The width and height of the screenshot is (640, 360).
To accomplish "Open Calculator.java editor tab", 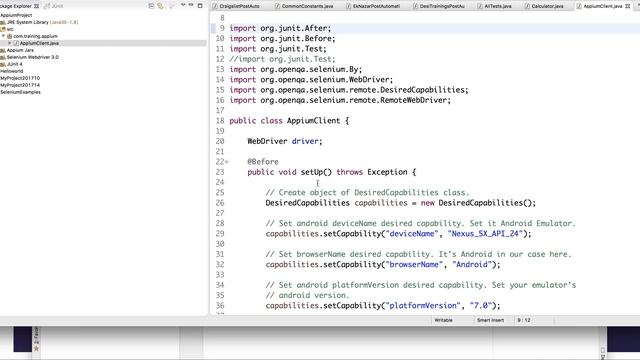I will [544, 6].
